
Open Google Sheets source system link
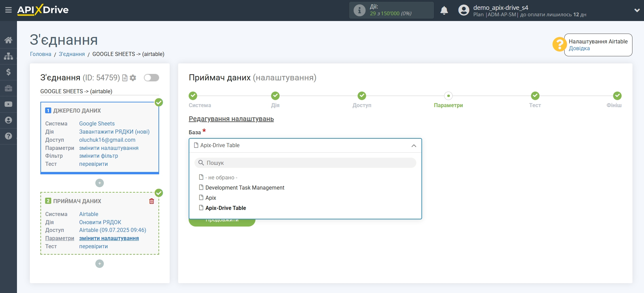[97, 123]
